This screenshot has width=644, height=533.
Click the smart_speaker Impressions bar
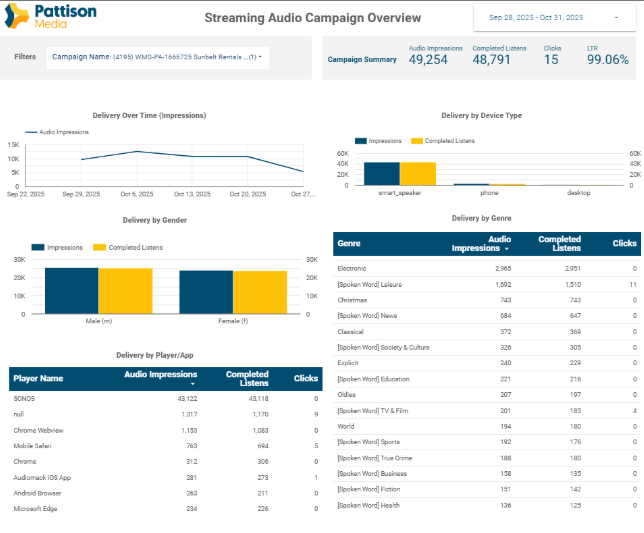pos(382,174)
